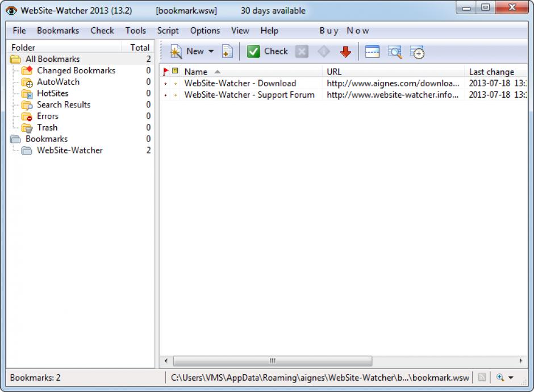Click the yellow note column header icon
This screenshot has width=534, height=392.
pyautogui.click(x=175, y=71)
